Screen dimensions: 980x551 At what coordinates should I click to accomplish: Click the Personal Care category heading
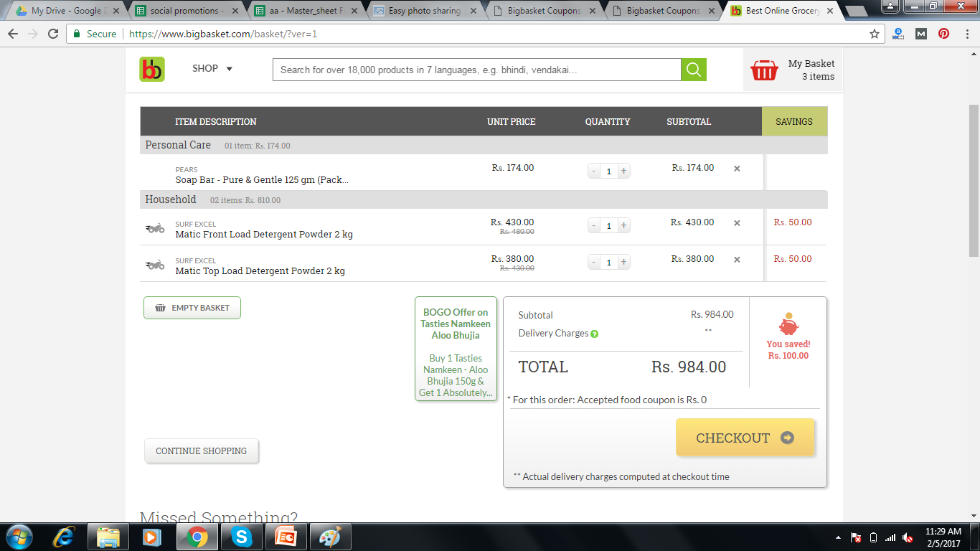pyautogui.click(x=178, y=145)
